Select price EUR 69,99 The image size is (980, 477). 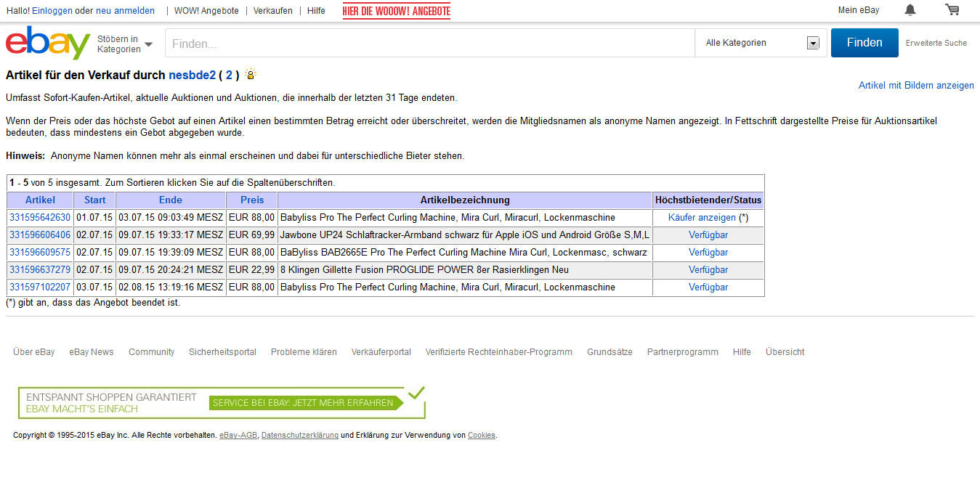click(x=251, y=235)
